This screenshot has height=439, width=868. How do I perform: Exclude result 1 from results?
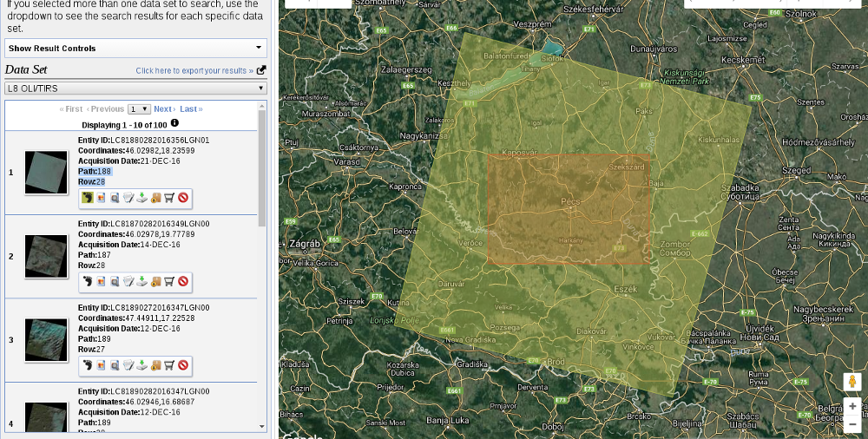coord(183,198)
